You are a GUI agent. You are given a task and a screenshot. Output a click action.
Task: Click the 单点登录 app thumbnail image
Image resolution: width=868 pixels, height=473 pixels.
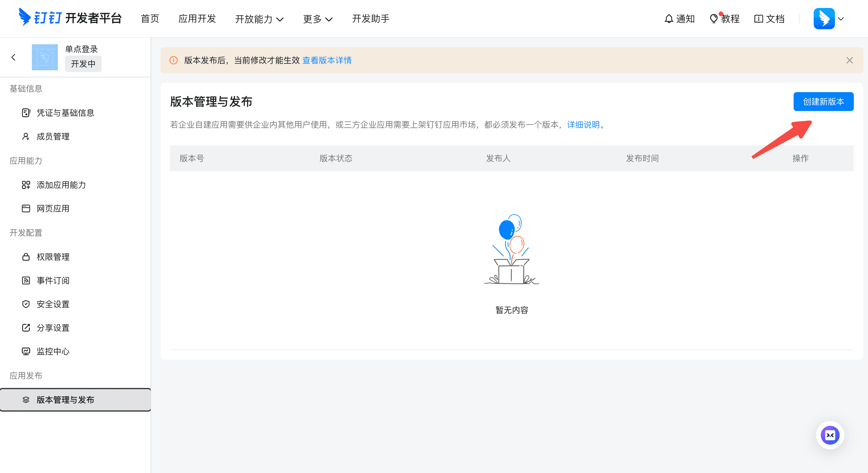pos(45,57)
